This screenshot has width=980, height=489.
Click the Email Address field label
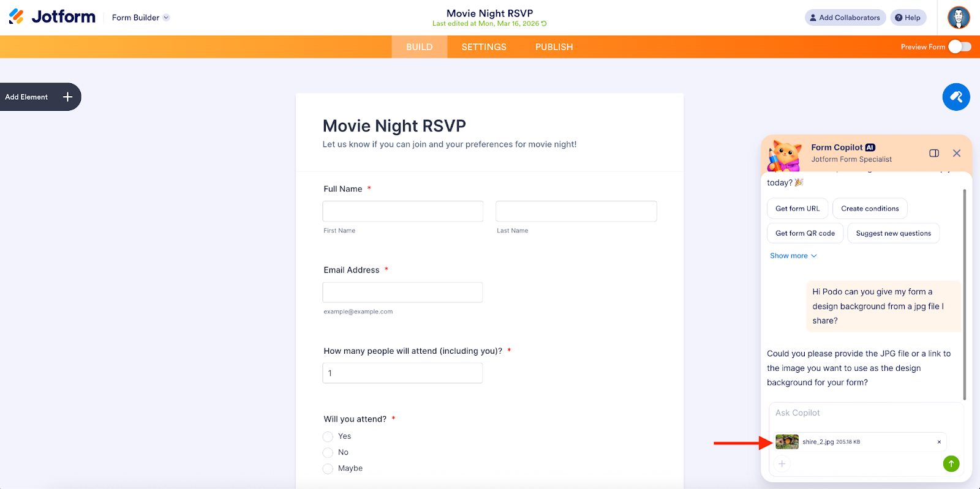click(x=352, y=270)
